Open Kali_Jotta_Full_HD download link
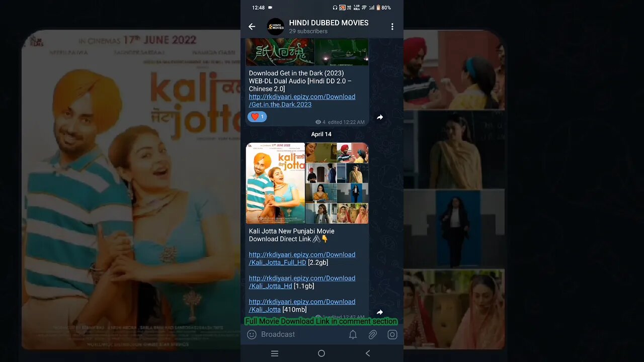The image size is (644, 362). (302, 258)
